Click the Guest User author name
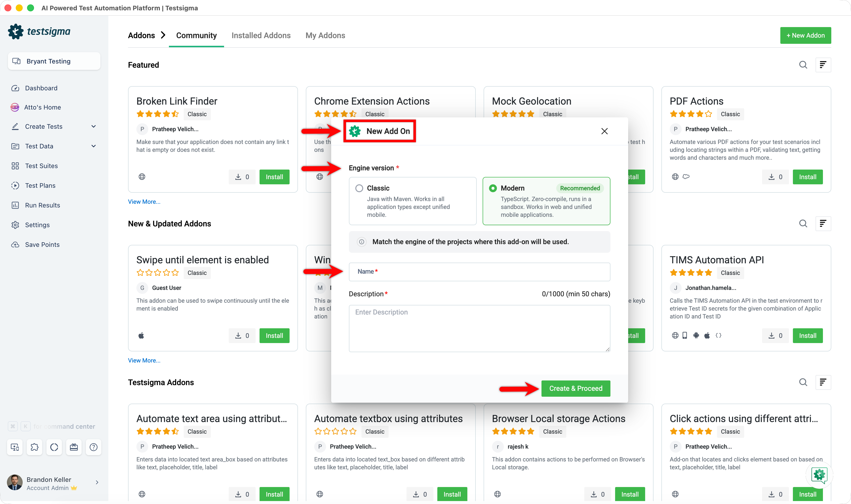Image resolution: width=851 pixels, height=504 pixels. pyautogui.click(x=166, y=288)
